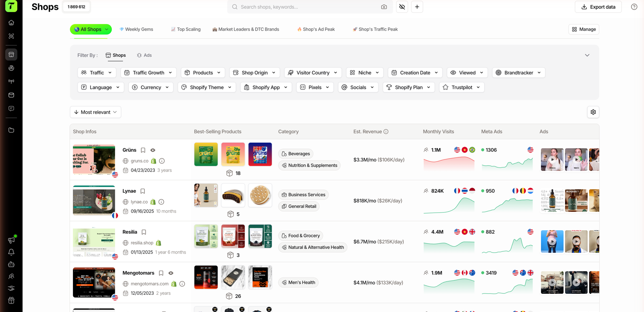Toggle the crossed-eye hide icon in the top bar

tap(402, 7)
